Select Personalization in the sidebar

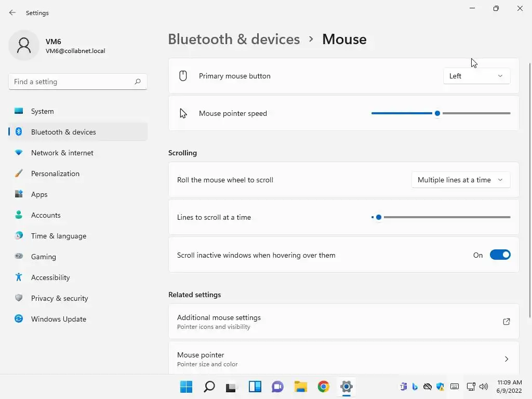pos(55,174)
